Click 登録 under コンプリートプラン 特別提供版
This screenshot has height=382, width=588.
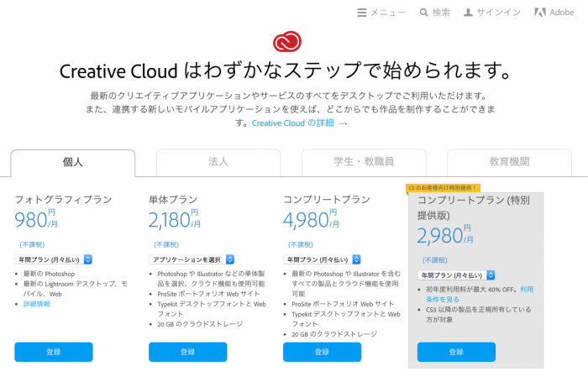pyautogui.click(x=456, y=352)
